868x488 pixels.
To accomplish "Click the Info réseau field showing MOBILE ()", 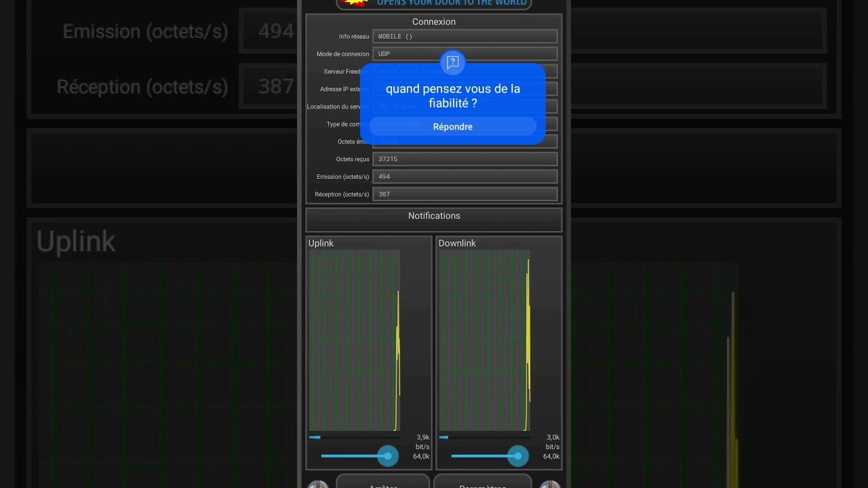I will click(465, 37).
